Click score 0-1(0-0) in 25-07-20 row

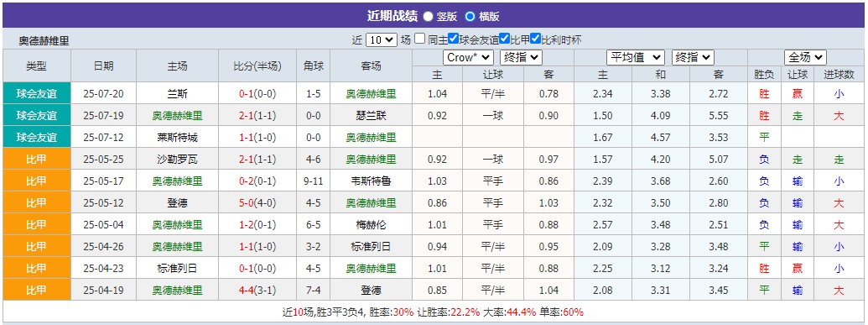(257, 94)
